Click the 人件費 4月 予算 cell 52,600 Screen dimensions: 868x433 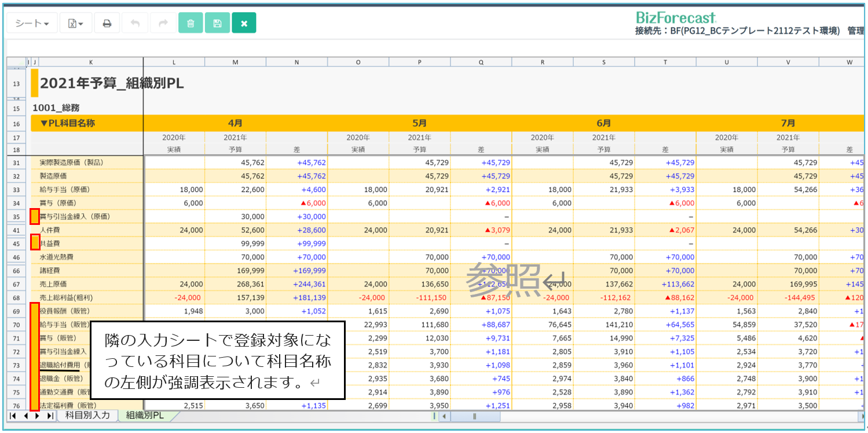(x=235, y=230)
